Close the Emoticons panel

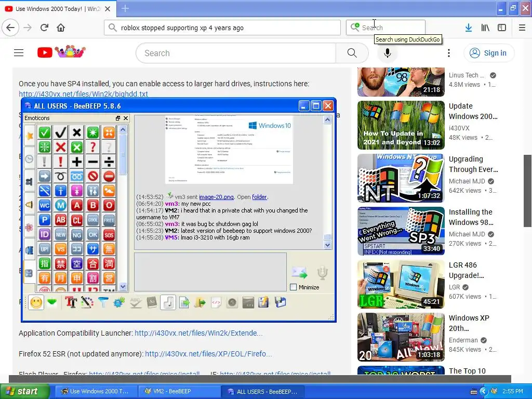tap(126, 118)
